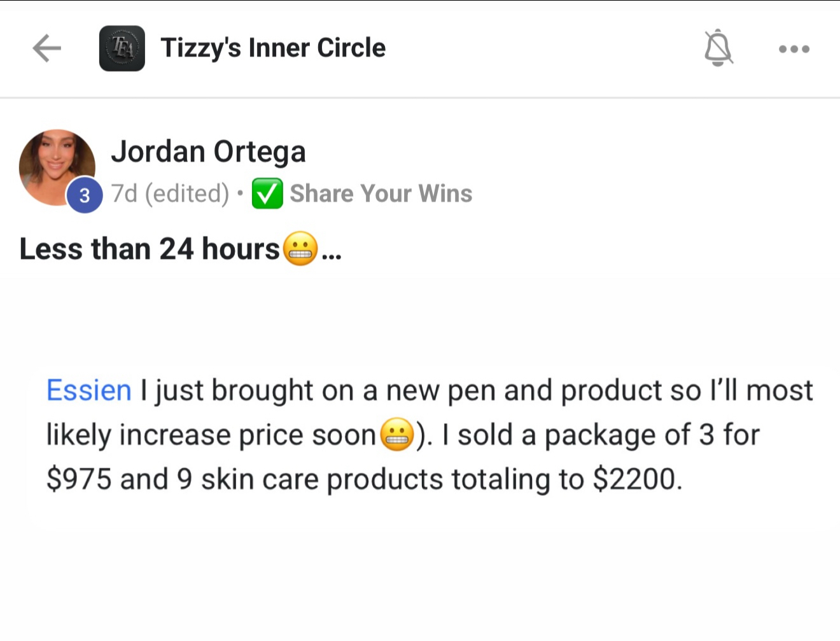Click the 7d post timestamp
This screenshot has height=641, width=840.
click(x=124, y=194)
